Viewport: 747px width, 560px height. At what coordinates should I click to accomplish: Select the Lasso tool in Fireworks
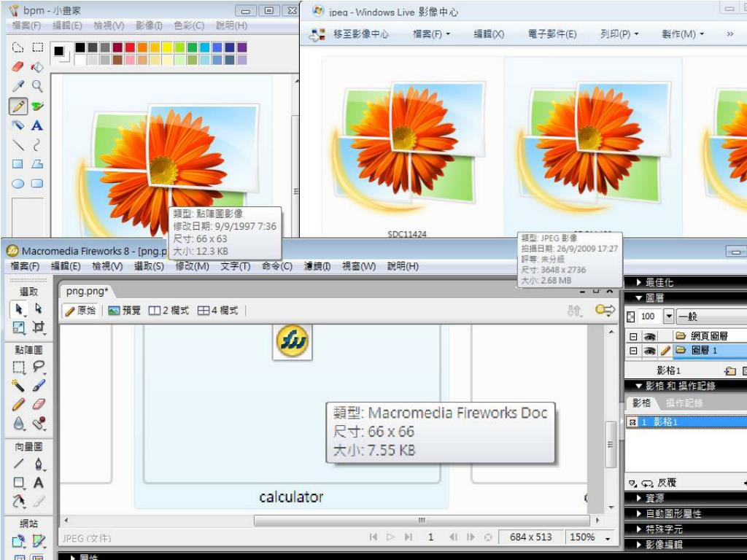(39, 367)
